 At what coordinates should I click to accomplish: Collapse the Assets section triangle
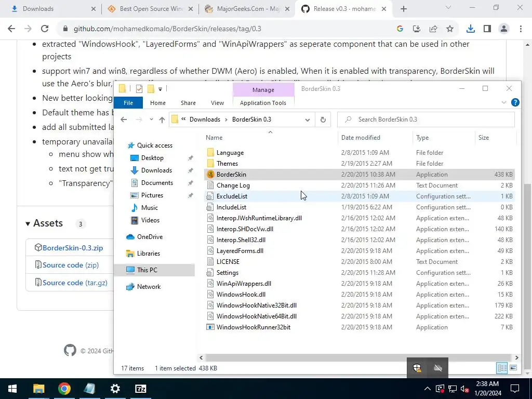(28, 223)
